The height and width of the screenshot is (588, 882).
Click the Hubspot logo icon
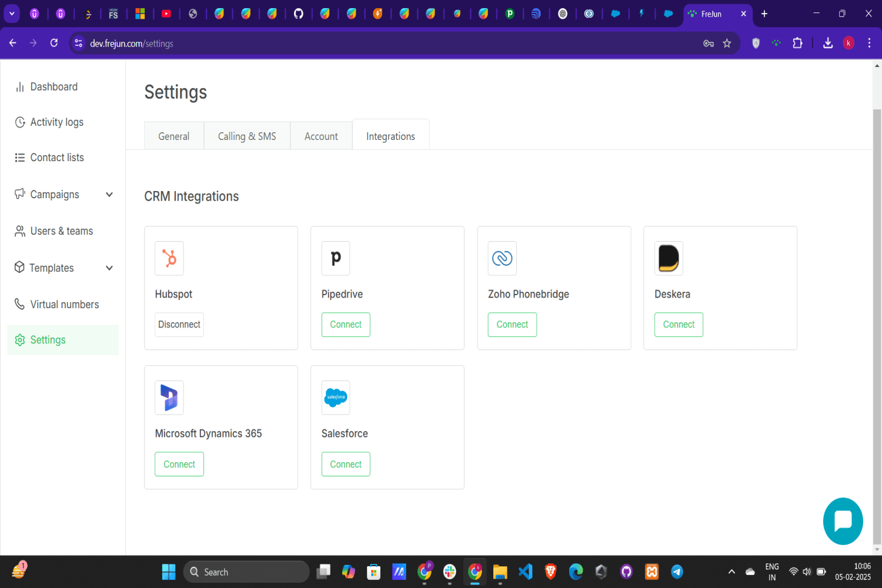169,258
